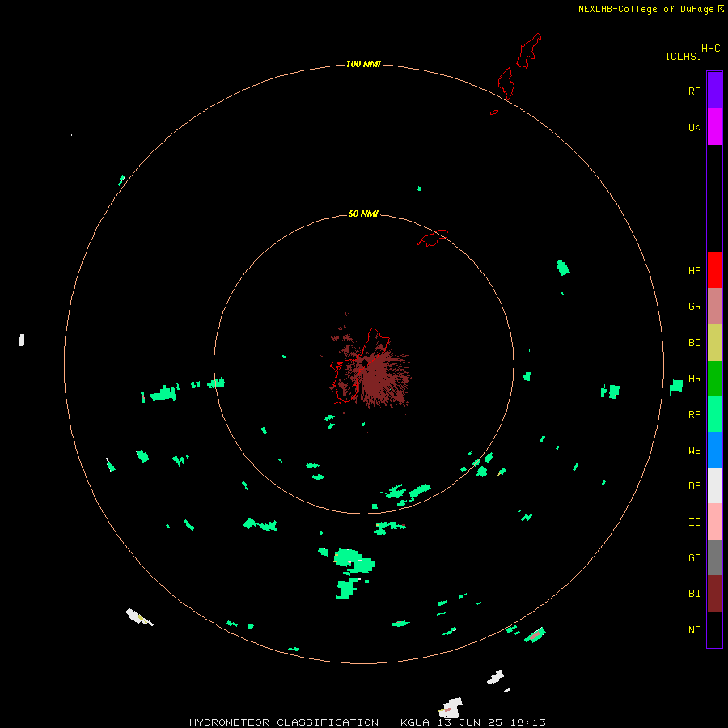Click the UK legend label
Viewport: 728px width, 728px height.
694,128
